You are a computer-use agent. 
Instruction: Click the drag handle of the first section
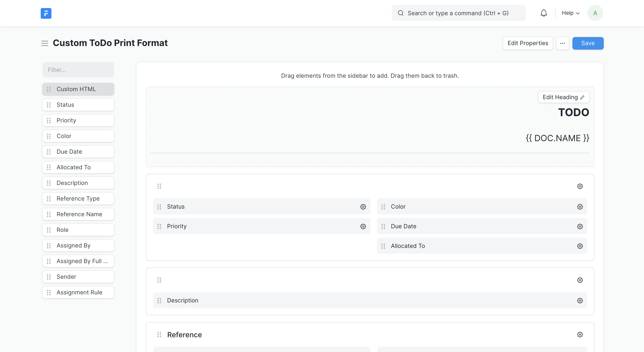(159, 186)
